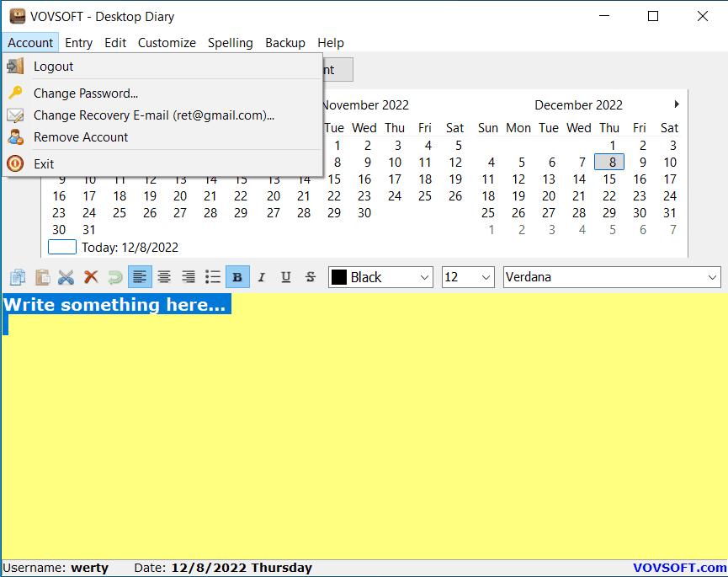
Task: Toggle Bold formatting
Action: pyautogui.click(x=237, y=277)
